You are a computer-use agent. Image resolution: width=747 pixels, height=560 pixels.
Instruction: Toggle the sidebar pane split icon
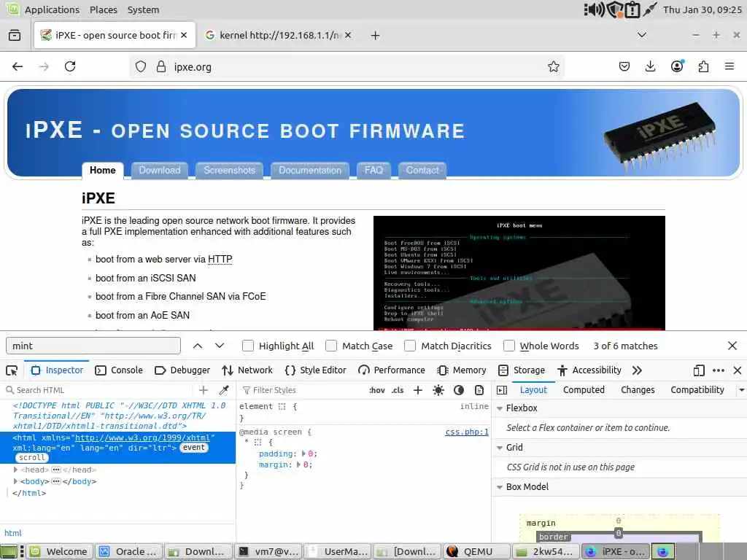tap(502, 390)
